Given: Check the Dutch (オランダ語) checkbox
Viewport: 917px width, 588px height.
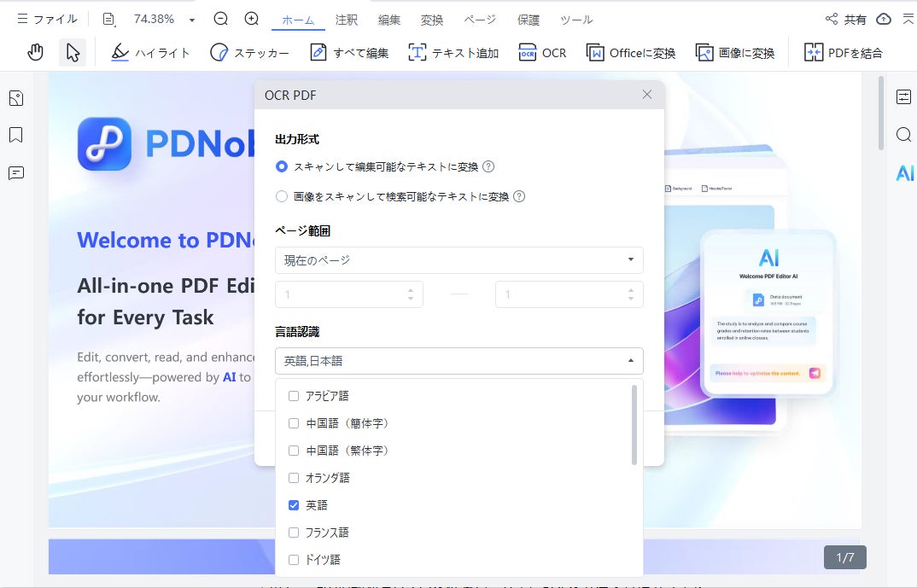Looking at the screenshot, I should pyautogui.click(x=294, y=478).
